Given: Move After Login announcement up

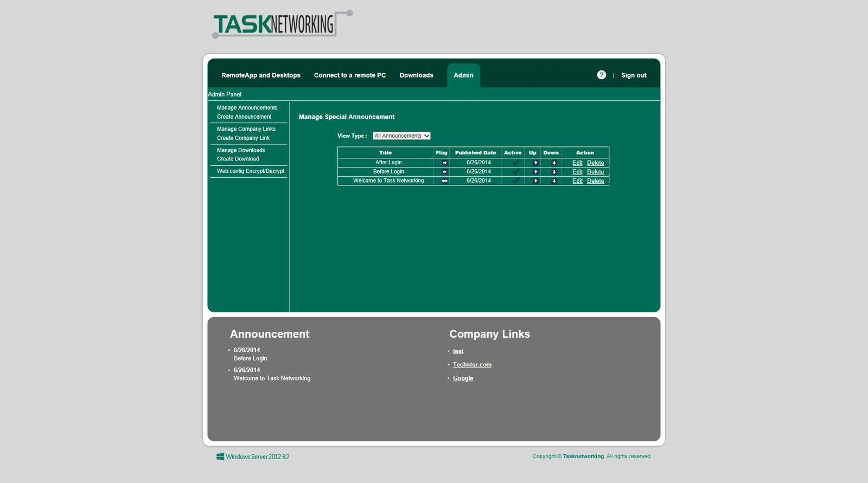Looking at the screenshot, I should tap(535, 163).
